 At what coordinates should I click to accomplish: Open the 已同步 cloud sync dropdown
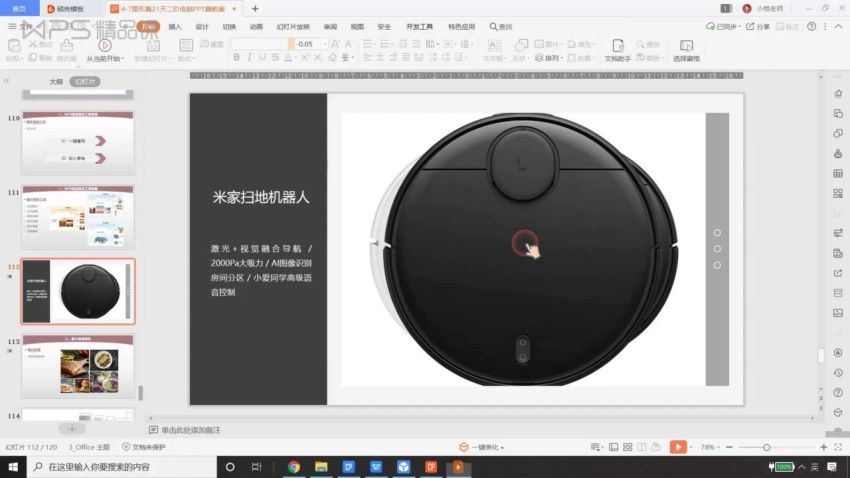pyautogui.click(x=723, y=26)
